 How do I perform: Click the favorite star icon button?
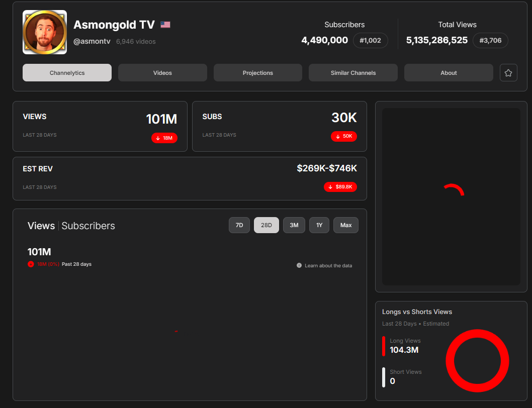pos(508,72)
